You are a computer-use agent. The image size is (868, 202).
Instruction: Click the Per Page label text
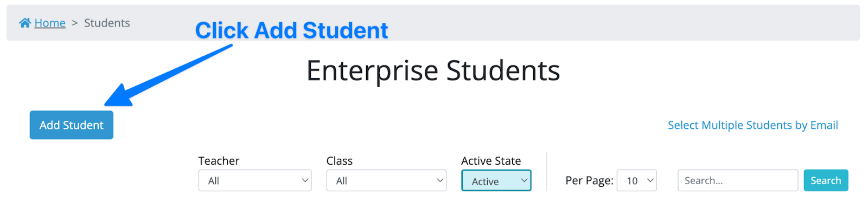point(589,180)
